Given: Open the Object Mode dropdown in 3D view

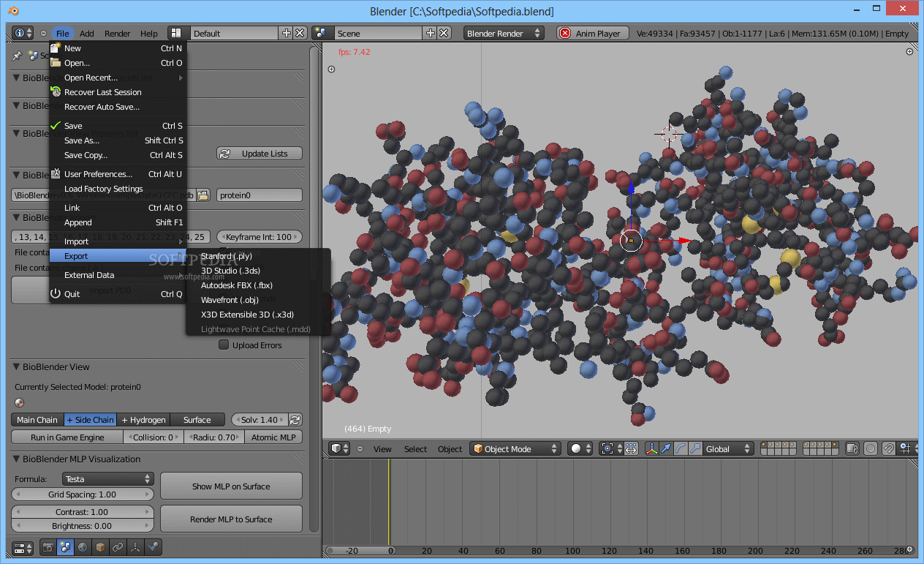Looking at the screenshot, I should (x=515, y=449).
